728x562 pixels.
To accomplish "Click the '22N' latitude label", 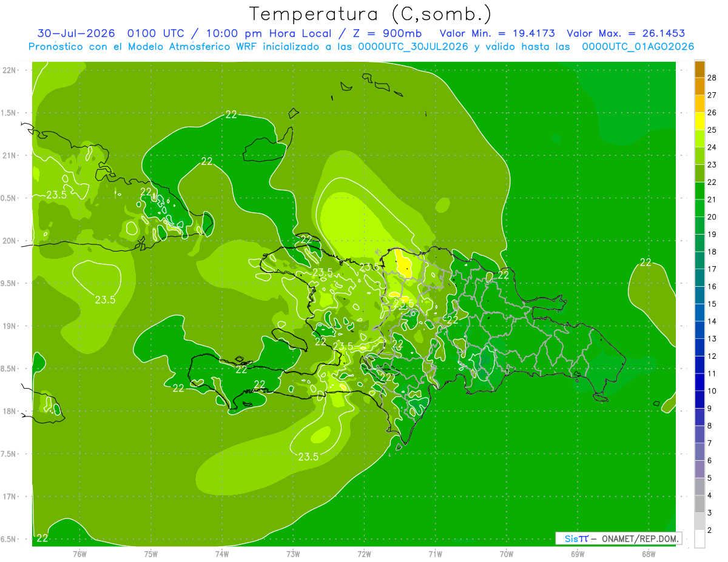I will tap(10, 70).
